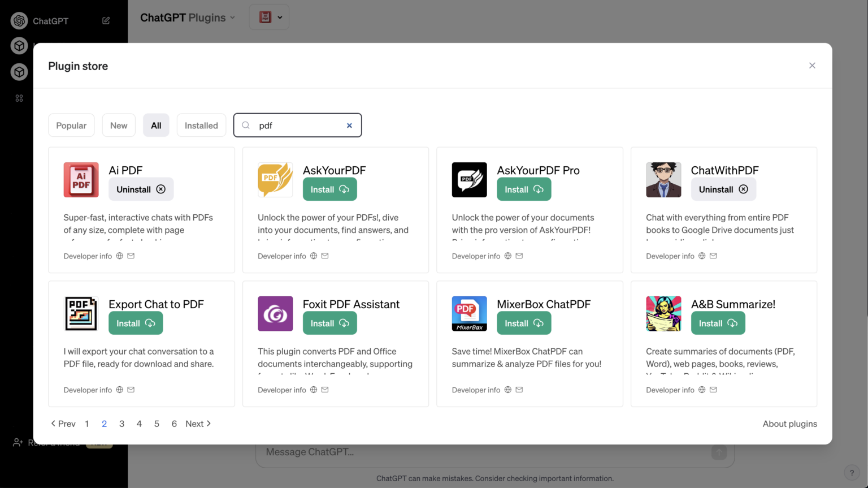Click the AskYourPDF plugin logo
The width and height of the screenshot is (868, 488).
(x=275, y=180)
